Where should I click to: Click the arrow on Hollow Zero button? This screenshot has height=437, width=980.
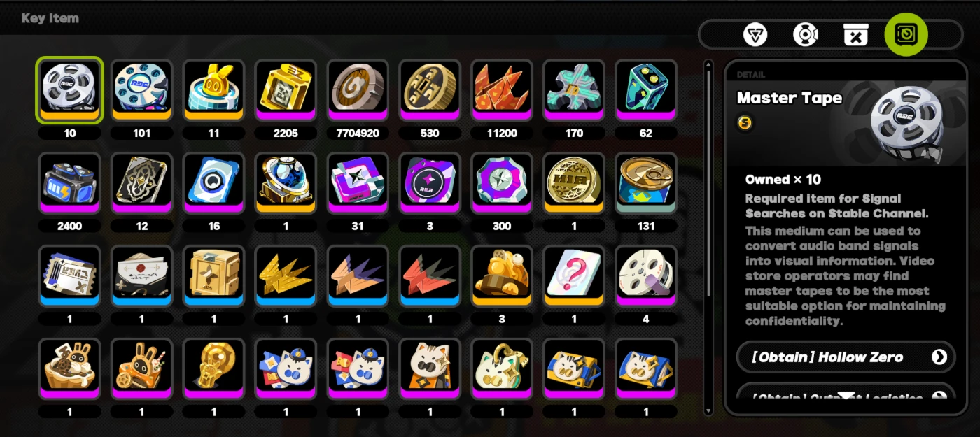pyautogui.click(x=939, y=357)
